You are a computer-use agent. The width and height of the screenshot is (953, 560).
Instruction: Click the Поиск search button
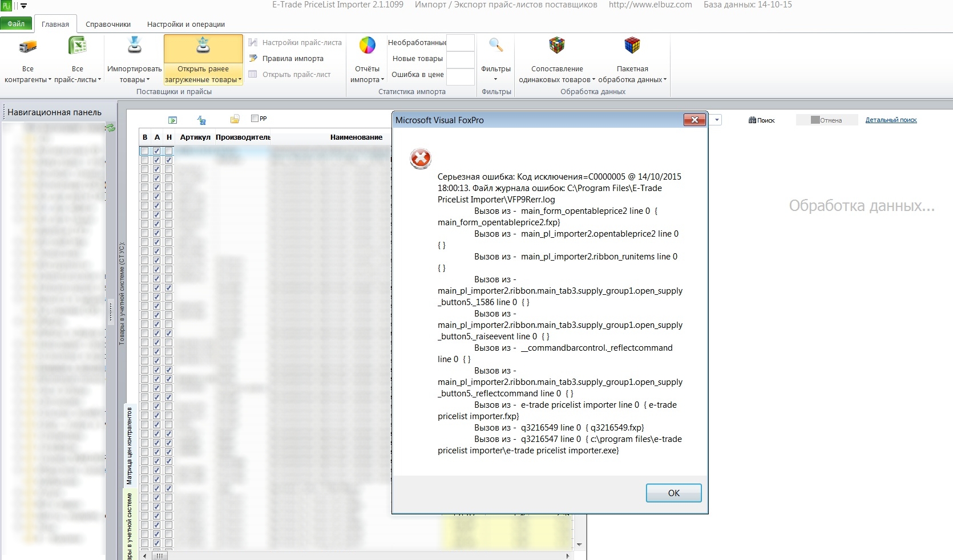pyautogui.click(x=761, y=120)
